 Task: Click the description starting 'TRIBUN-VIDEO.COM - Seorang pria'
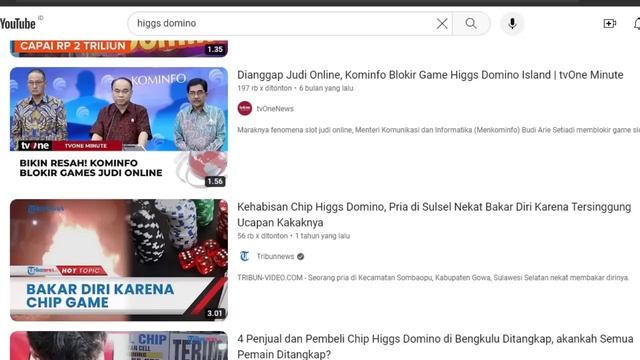[433, 278]
